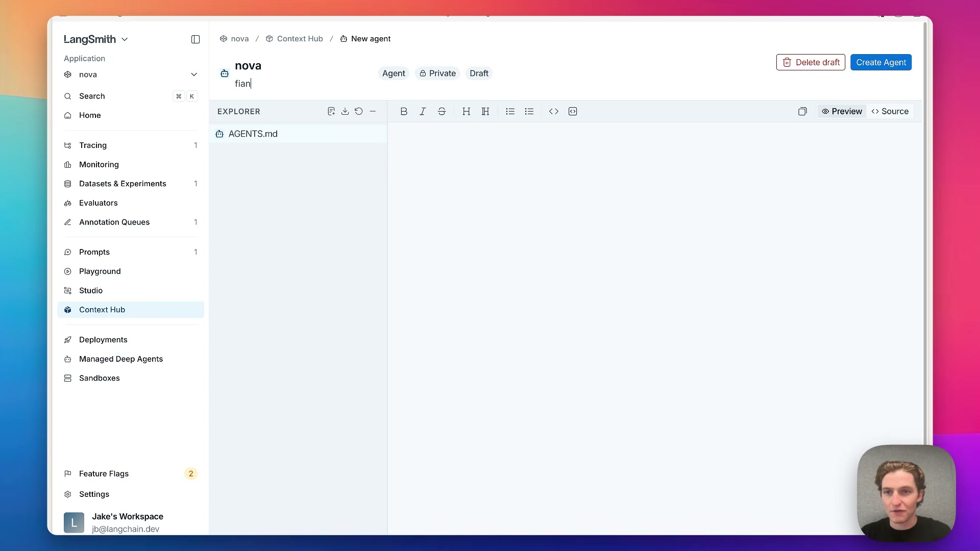Click the nova agent name title
This screenshot has width=980, height=551.
[x=248, y=66]
